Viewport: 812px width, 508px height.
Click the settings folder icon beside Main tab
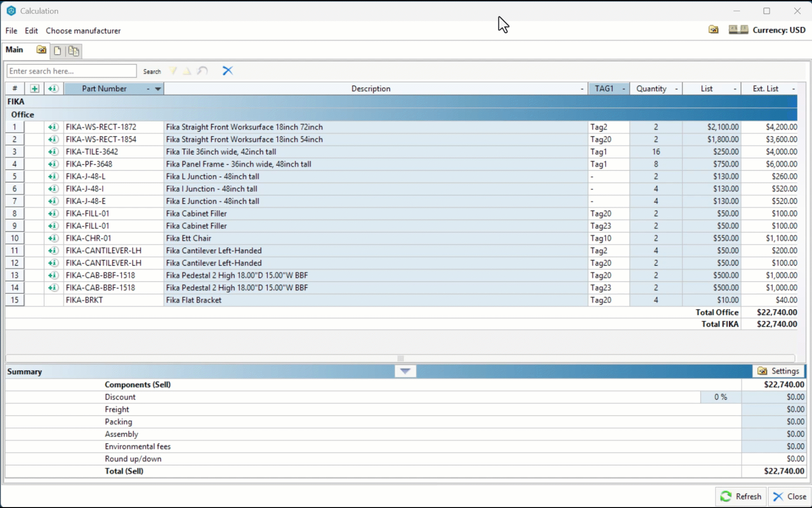pyautogui.click(x=41, y=50)
